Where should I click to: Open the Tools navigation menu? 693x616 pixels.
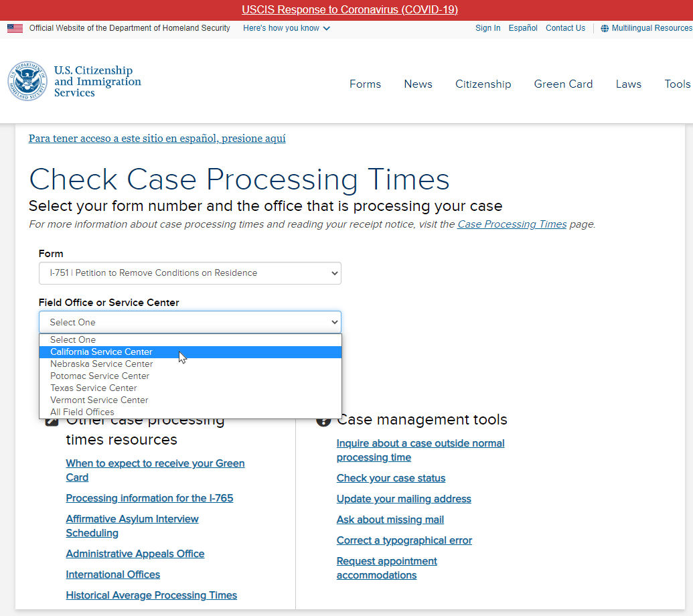tap(677, 84)
